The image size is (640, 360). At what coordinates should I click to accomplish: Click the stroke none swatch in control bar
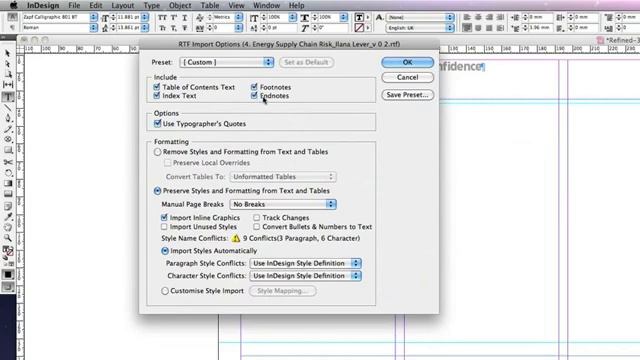pos(359,28)
